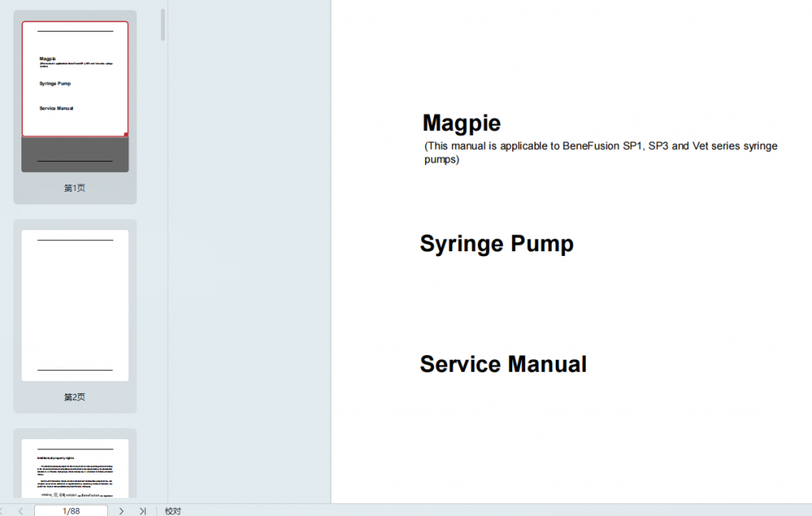The image size is (812, 516).
Task: Click the Service Manual heading
Action: click(x=504, y=364)
